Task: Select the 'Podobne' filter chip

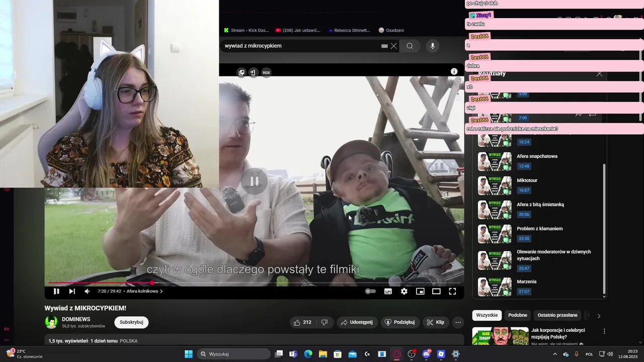Action: click(518, 315)
